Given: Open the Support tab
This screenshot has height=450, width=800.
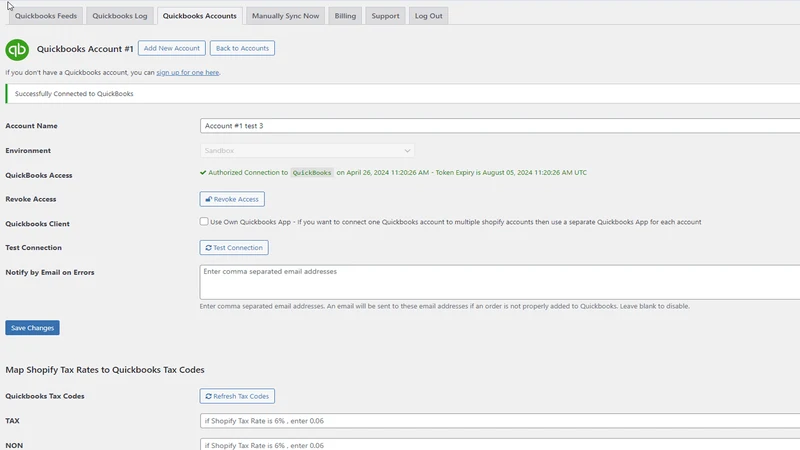Looking at the screenshot, I should (x=385, y=16).
